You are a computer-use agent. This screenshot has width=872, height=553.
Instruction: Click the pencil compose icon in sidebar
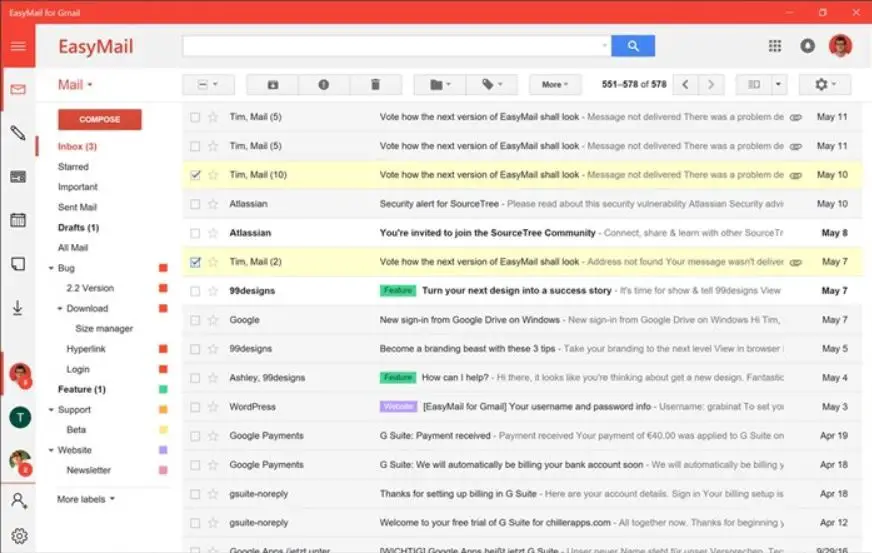18,132
